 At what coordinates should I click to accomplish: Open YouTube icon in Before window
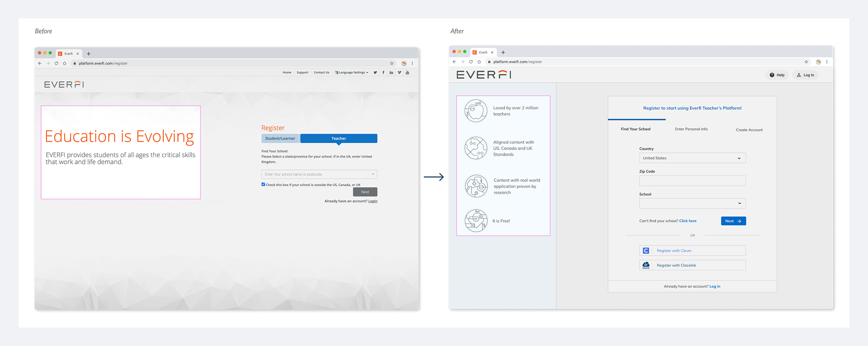[407, 72]
